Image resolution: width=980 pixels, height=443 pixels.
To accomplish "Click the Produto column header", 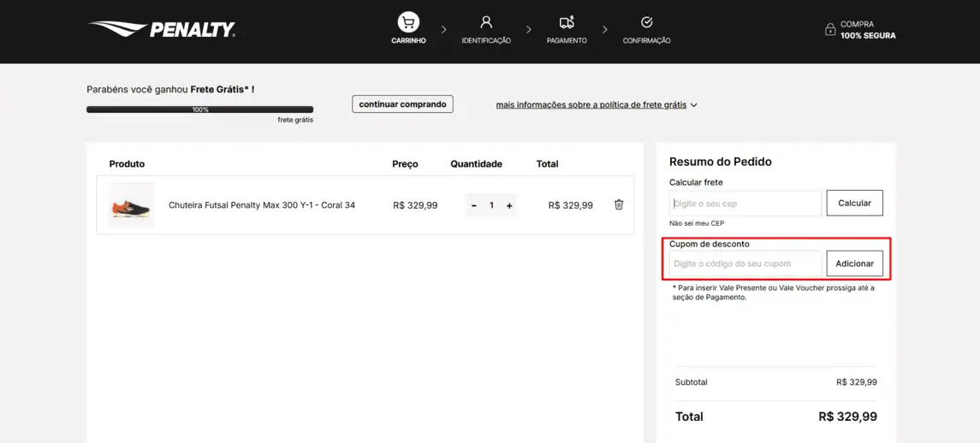I will point(127,164).
